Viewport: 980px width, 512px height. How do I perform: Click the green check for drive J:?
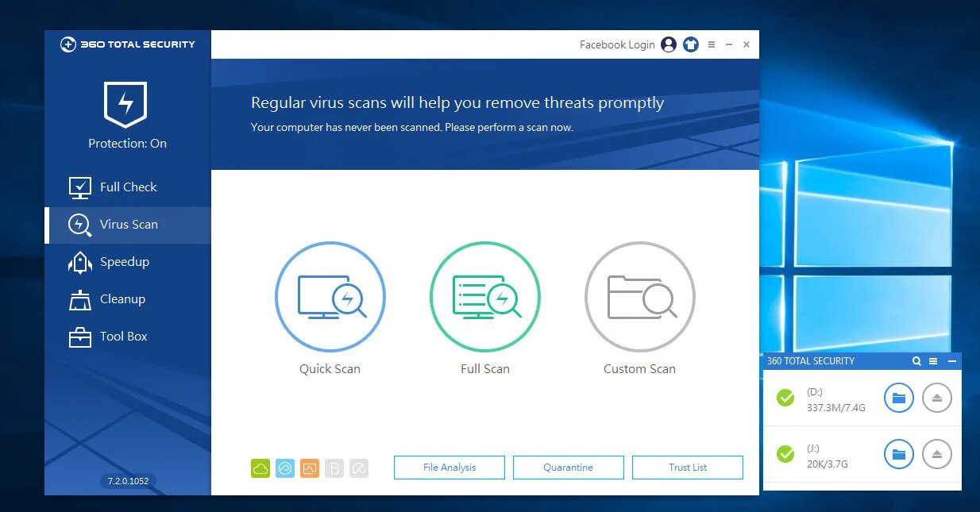[x=785, y=454]
